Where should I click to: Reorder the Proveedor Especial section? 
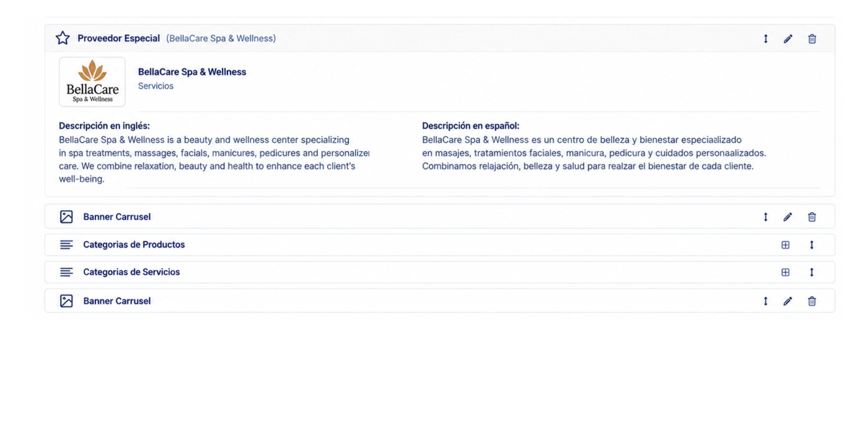(766, 39)
